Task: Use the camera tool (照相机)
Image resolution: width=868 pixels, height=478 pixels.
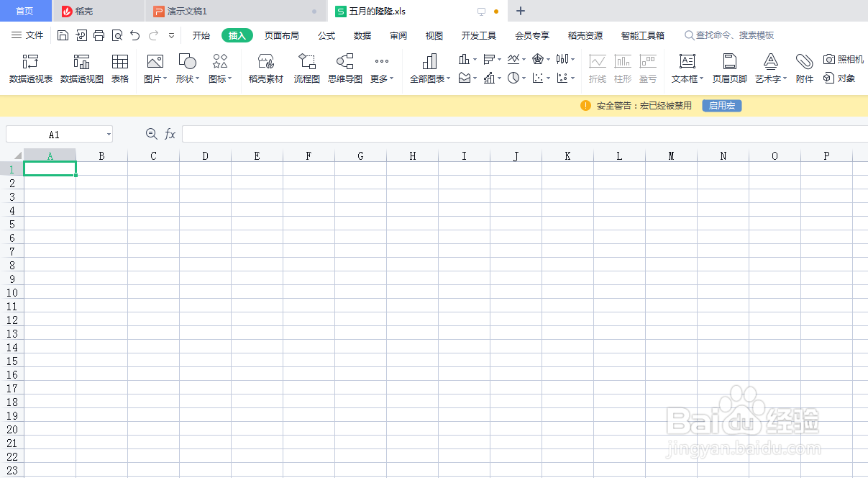Action: [x=844, y=60]
